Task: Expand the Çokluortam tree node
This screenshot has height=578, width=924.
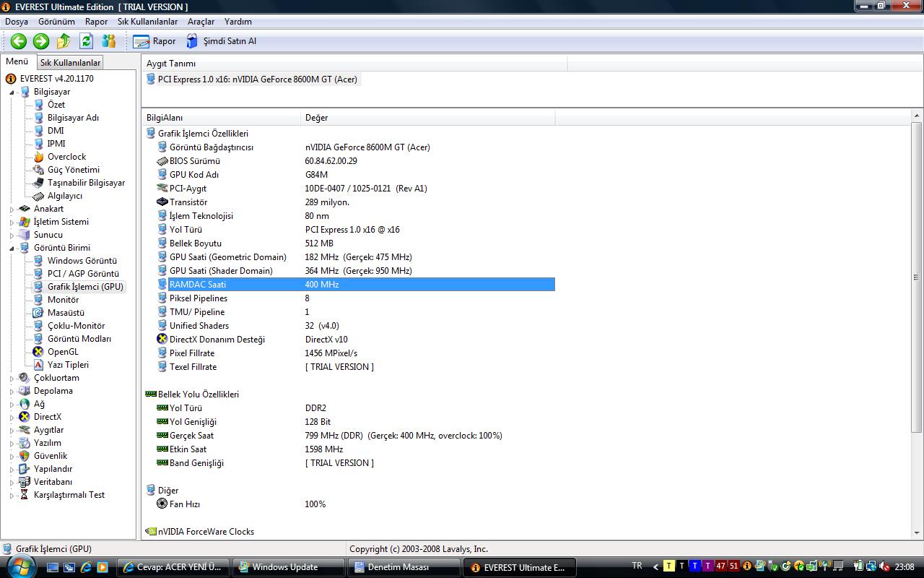Action: click(12, 378)
